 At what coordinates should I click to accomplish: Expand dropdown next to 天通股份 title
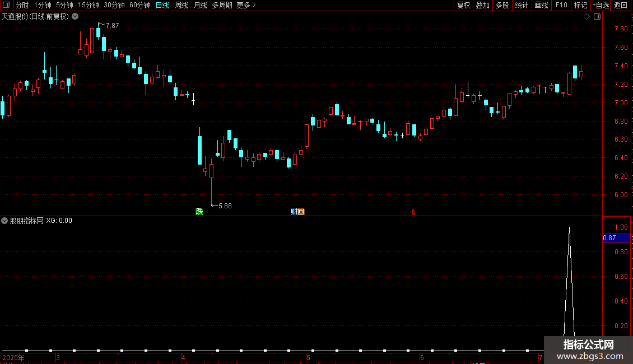pos(75,17)
